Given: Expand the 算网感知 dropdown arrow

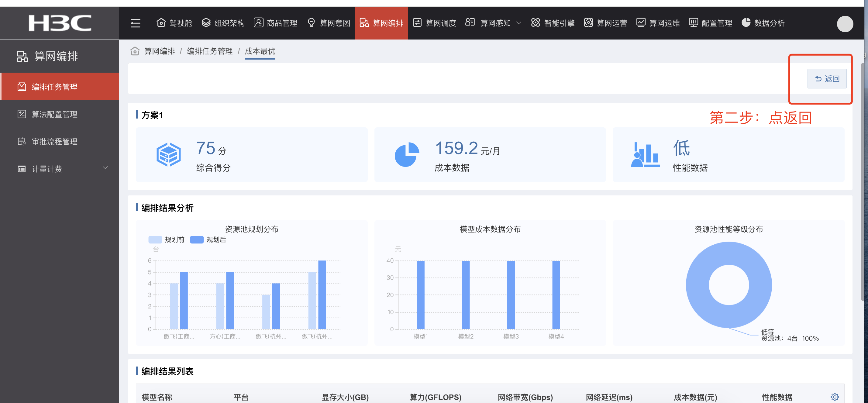Looking at the screenshot, I should [x=518, y=23].
